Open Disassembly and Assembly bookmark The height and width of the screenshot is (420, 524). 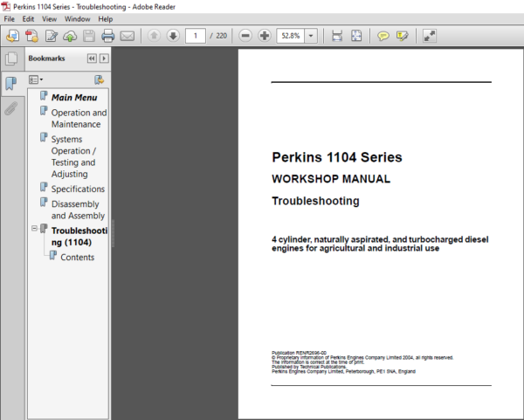[x=79, y=210]
